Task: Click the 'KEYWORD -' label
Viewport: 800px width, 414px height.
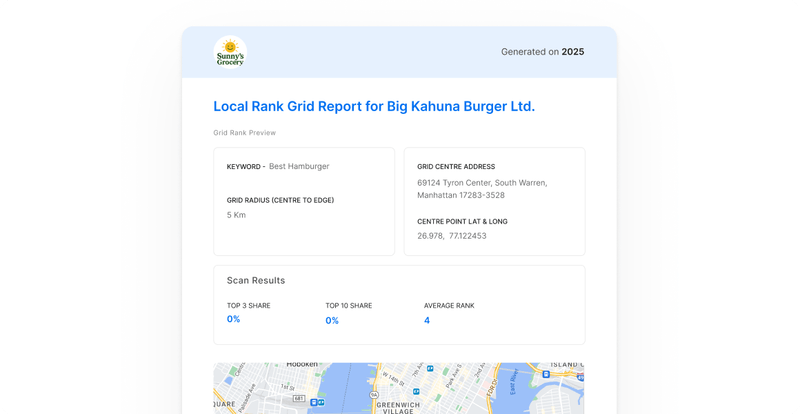Action: 246,167
